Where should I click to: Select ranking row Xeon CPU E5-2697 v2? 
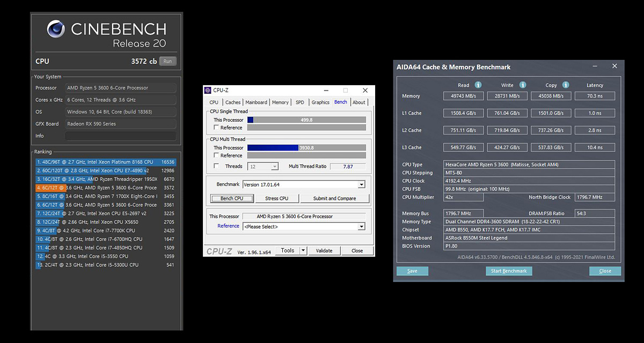[x=105, y=213]
